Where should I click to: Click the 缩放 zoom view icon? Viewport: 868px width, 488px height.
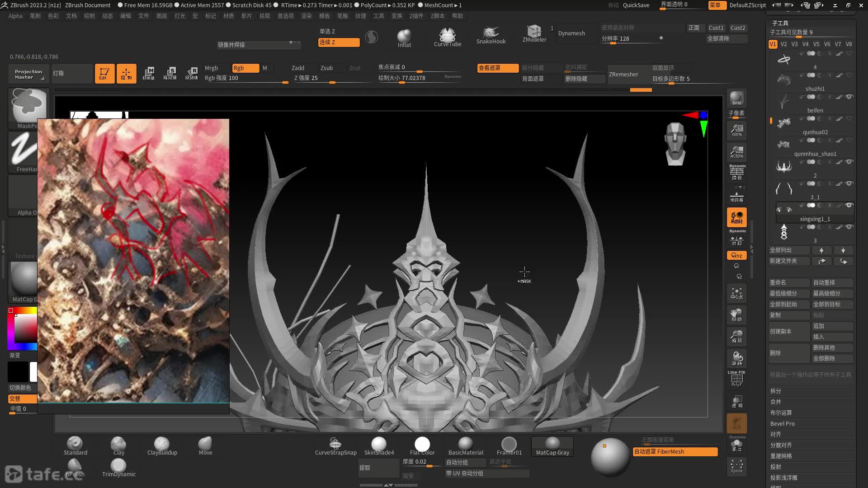737,336
